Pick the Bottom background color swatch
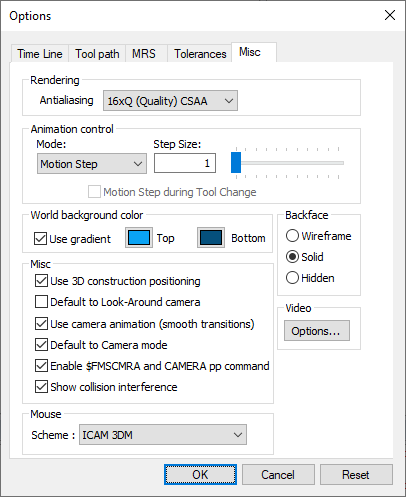406x497 pixels. point(211,238)
